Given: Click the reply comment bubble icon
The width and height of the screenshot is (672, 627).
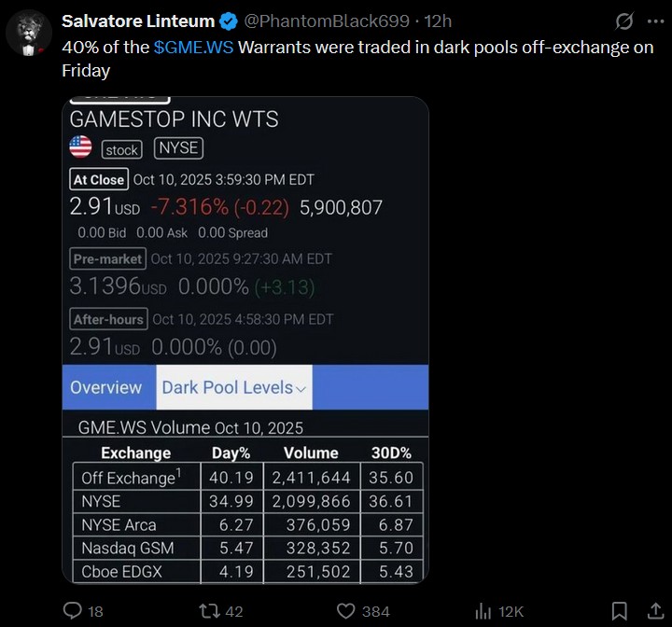Looking at the screenshot, I should (73, 611).
